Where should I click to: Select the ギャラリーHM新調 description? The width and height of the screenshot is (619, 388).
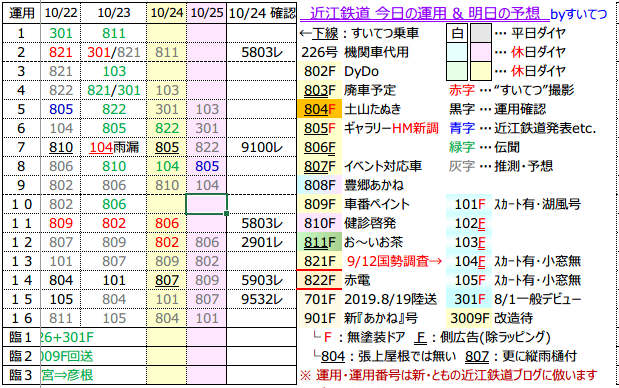pyautogui.click(x=391, y=128)
